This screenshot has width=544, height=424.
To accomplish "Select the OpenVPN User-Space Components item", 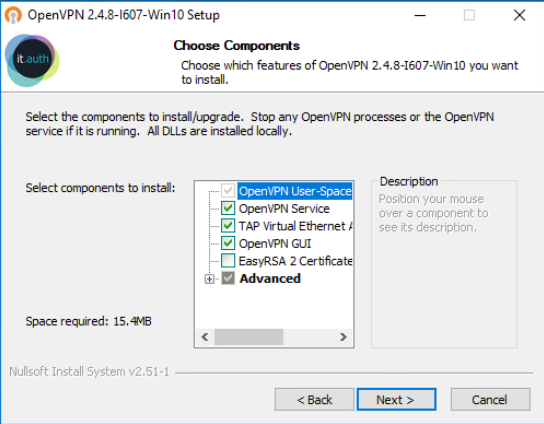I will 295,191.
